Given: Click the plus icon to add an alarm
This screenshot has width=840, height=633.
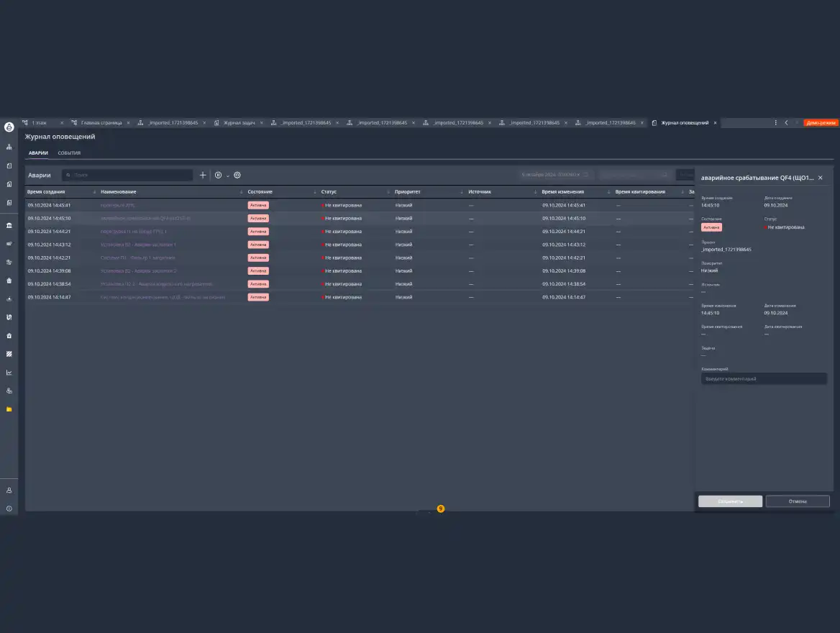Looking at the screenshot, I should click(x=203, y=175).
